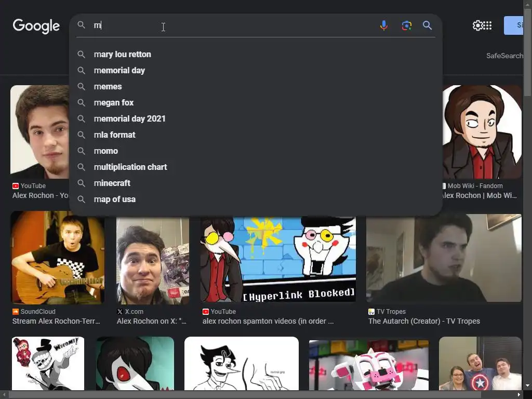Image resolution: width=532 pixels, height=399 pixels.
Task: Click the Mob Wiki - Fandom source label
Action: coord(475,186)
